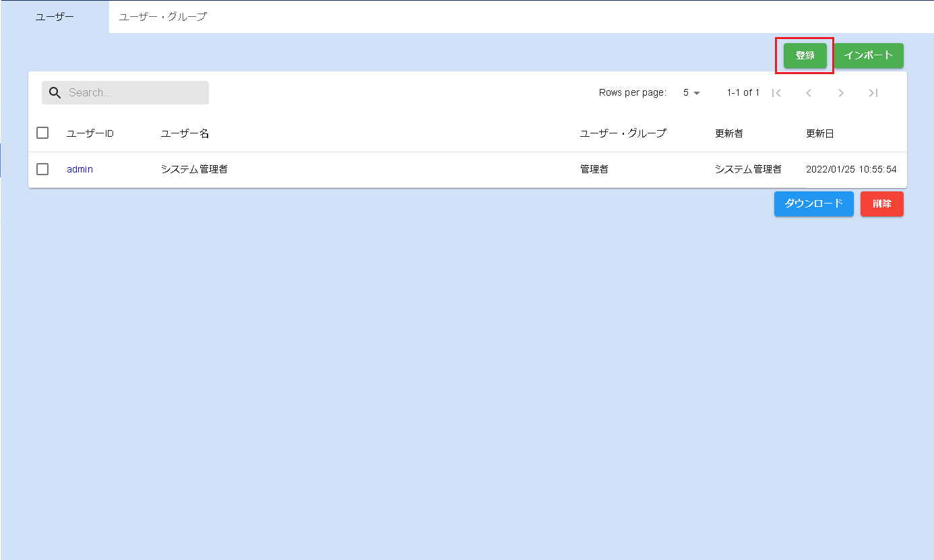Focus the Search text field
This screenshot has height=560, width=934.
point(135,93)
